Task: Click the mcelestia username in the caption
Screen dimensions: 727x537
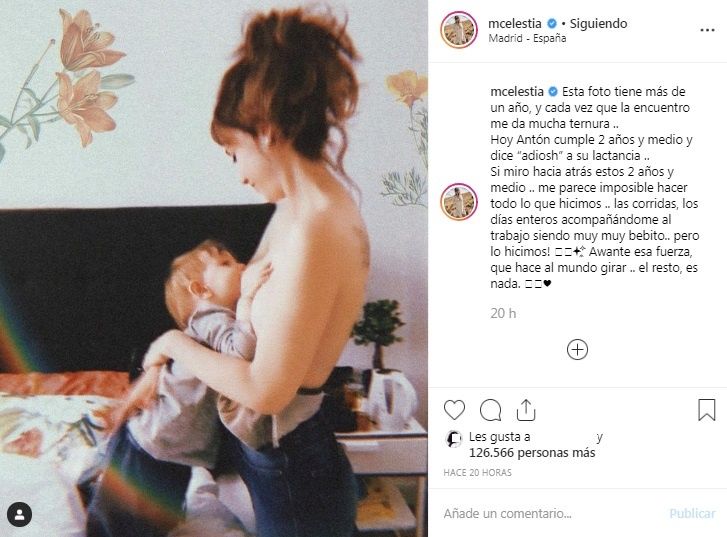Action: click(x=517, y=91)
